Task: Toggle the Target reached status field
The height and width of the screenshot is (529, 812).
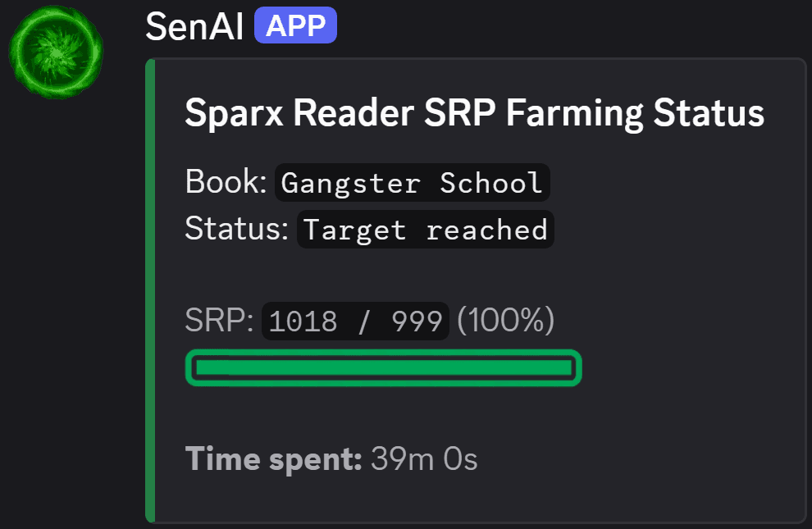Action: (x=425, y=229)
